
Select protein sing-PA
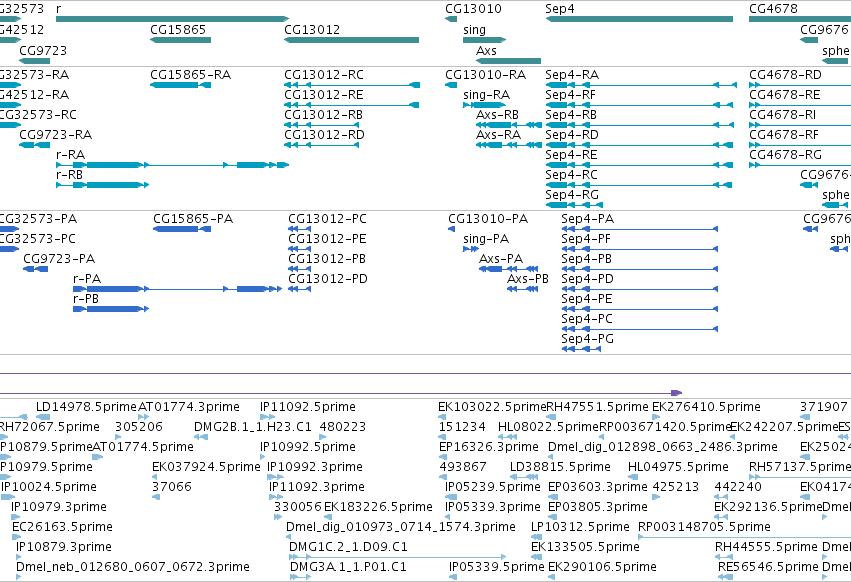[x=471, y=249]
